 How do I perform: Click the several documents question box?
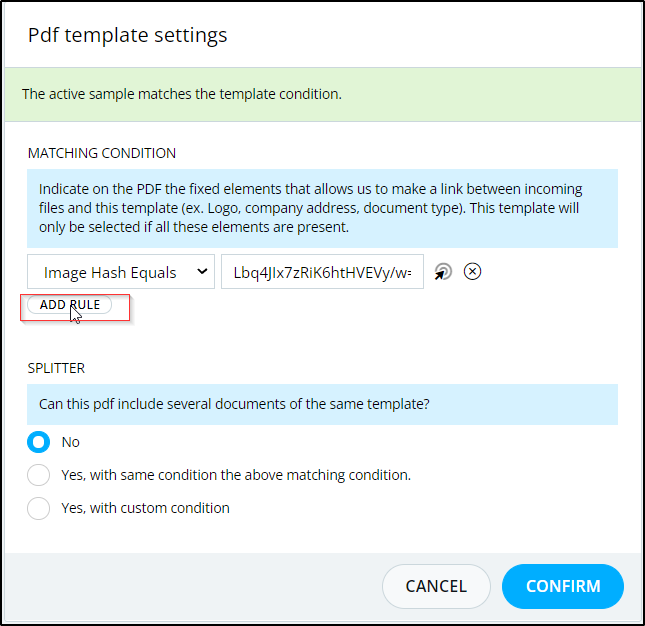(x=322, y=404)
